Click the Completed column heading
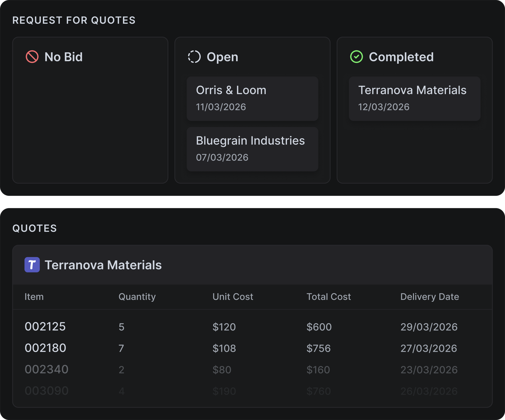This screenshot has height=420, width=505. 401,57
